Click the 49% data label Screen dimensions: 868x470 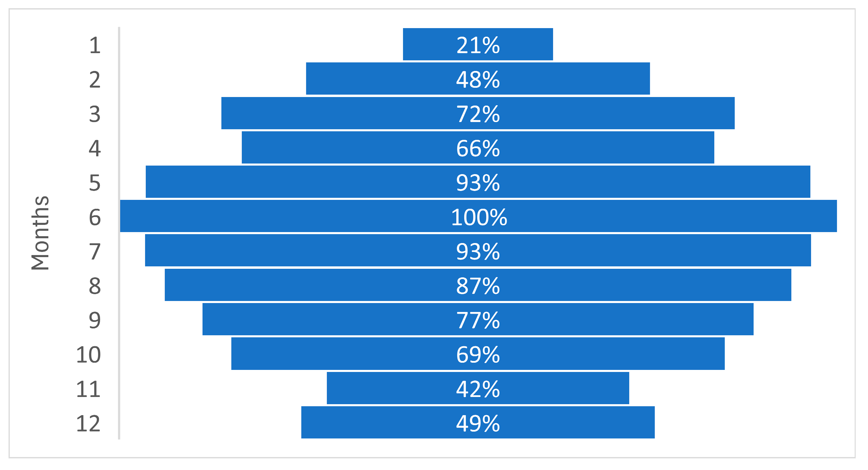point(478,423)
